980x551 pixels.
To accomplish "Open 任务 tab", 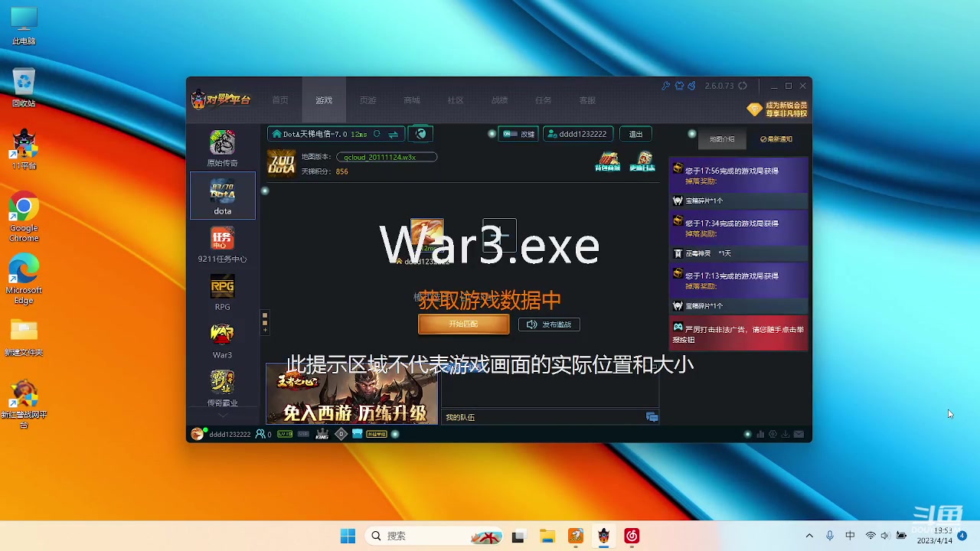I will (x=543, y=100).
